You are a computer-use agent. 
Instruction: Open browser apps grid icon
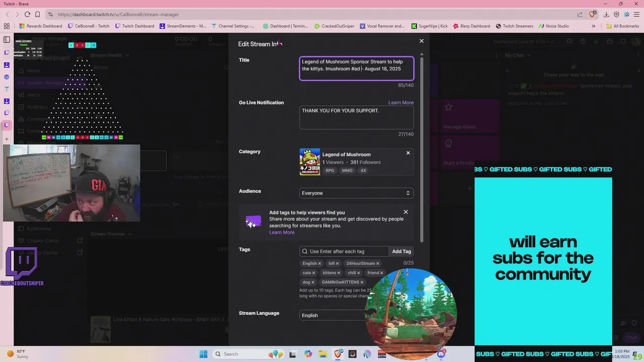(7, 26)
